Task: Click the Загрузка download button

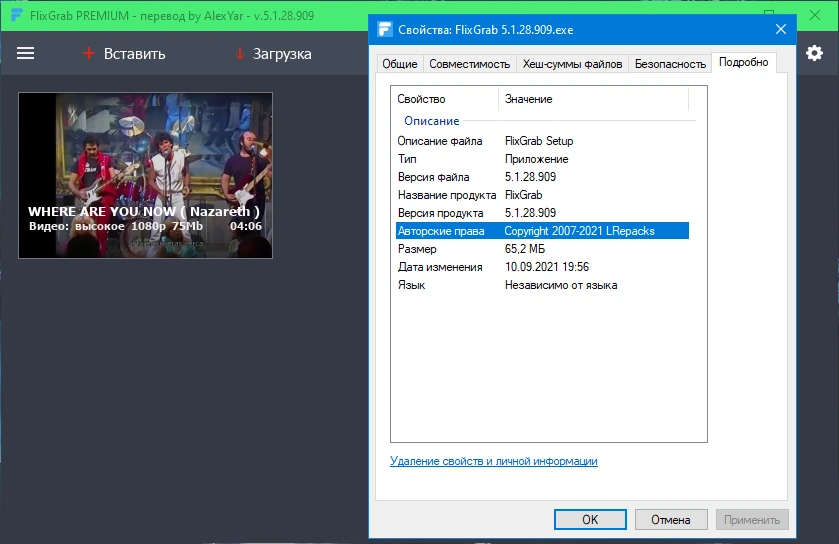Action: [273, 53]
